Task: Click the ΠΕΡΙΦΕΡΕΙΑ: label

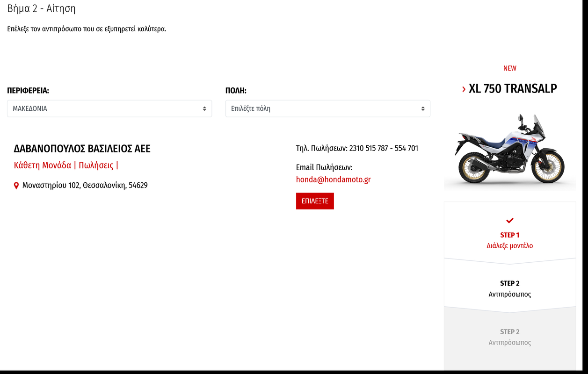Action: pos(28,90)
